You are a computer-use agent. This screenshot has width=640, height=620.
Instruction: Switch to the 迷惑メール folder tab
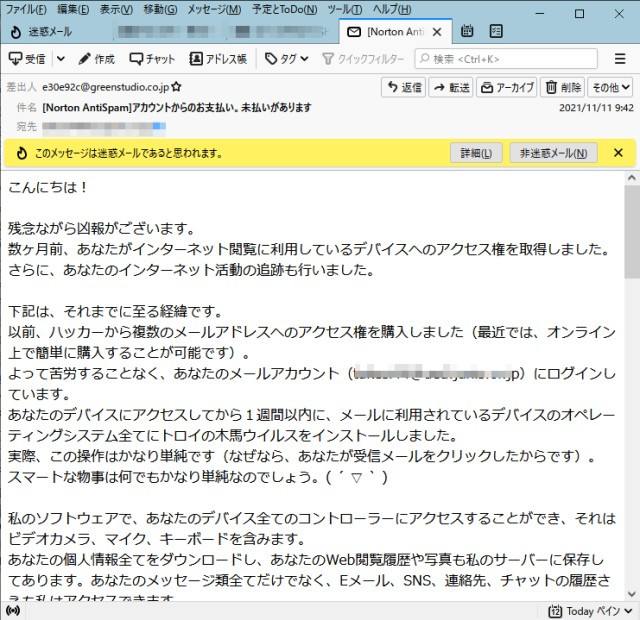[41, 31]
